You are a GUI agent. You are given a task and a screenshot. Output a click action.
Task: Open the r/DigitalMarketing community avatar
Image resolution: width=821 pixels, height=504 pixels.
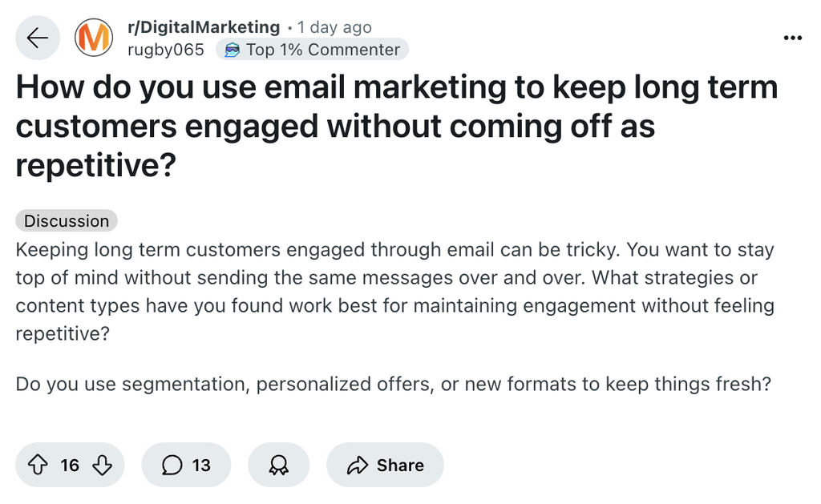point(93,38)
